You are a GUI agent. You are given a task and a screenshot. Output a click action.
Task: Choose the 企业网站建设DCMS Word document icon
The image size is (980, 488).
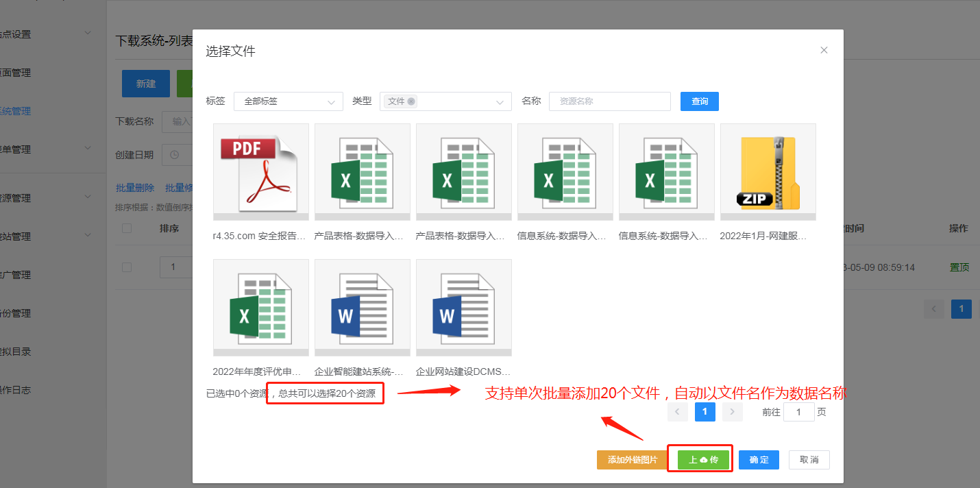[x=463, y=307]
